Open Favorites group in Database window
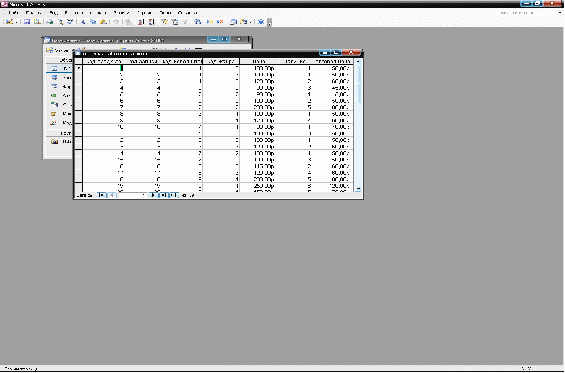This screenshot has height=373, width=565. (59, 142)
